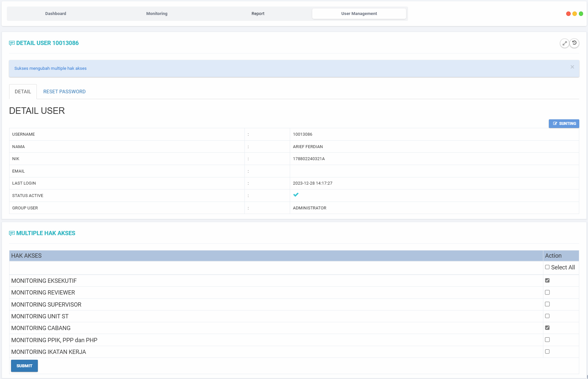Viewport: 588px width, 379px height.
Task: Click the Detail User header comment icon
Action: pos(12,43)
